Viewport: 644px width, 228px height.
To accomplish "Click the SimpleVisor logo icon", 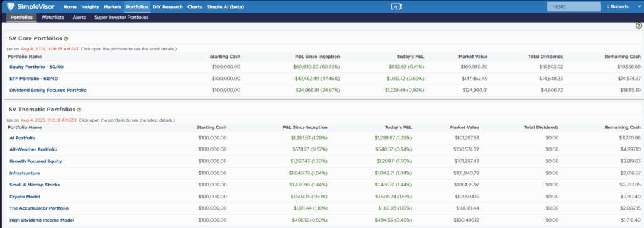I will pos(11,6).
